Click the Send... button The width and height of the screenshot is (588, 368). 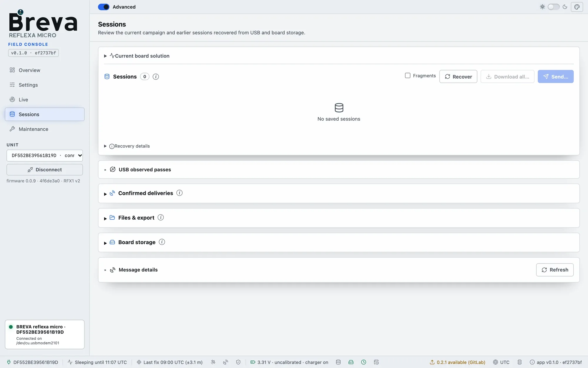click(556, 77)
